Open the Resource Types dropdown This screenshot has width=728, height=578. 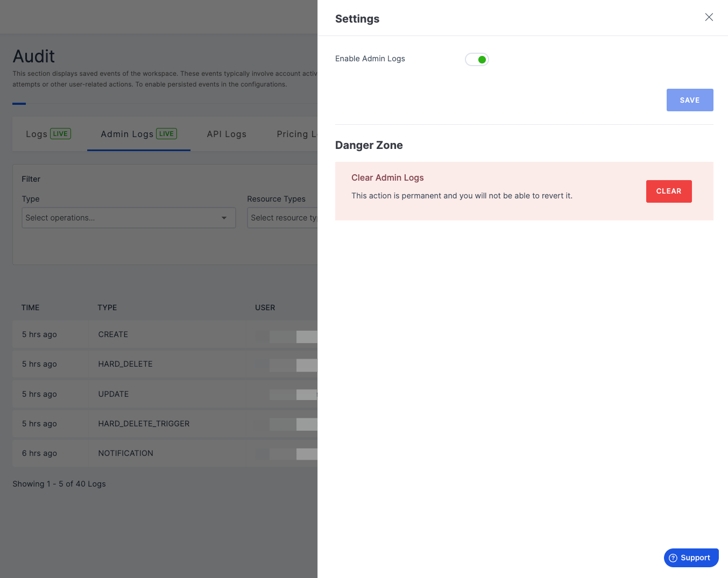282,218
